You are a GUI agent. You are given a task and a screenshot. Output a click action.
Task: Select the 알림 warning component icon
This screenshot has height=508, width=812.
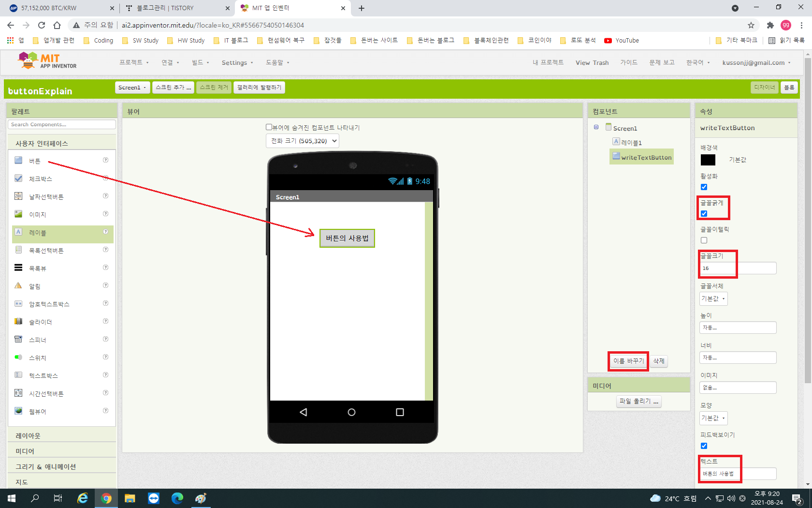pyautogui.click(x=18, y=285)
